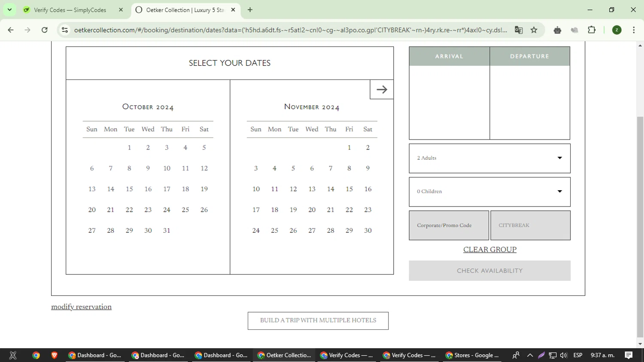Open the feather pen icon in tray
This screenshot has width=644, height=362.
click(541, 355)
